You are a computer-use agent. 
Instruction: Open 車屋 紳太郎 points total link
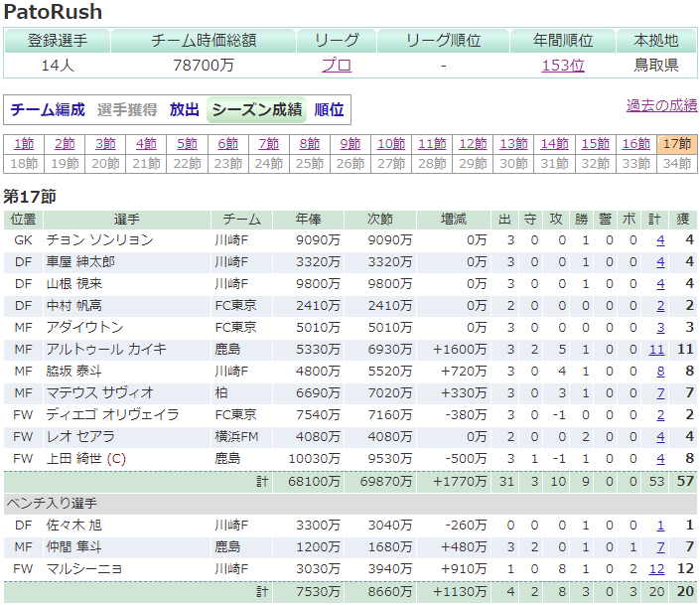[660, 262]
